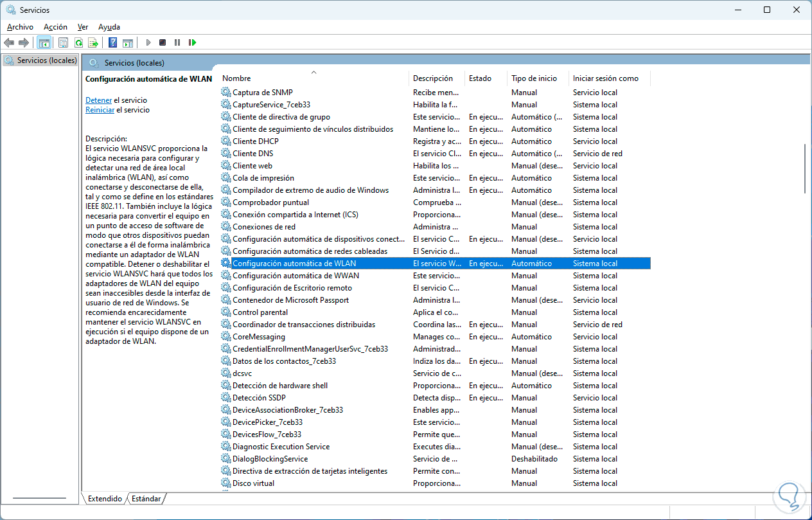The width and height of the screenshot is (812, 520).
Task: Restart the service using the restart icon
Action: pyautogui.click(x=193, y=42)
